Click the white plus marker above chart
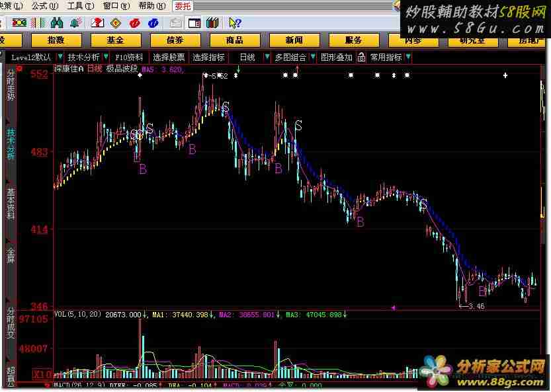 coord(505,75)
